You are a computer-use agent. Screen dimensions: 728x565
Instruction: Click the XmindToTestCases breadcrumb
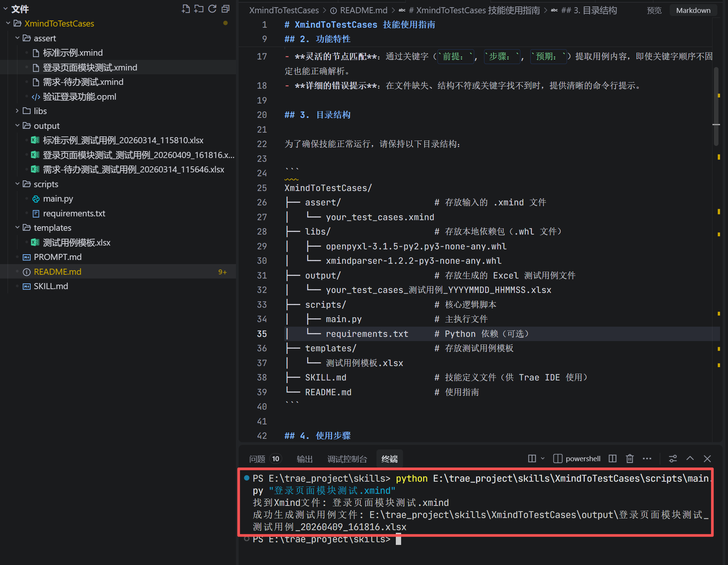coord(284,11)
